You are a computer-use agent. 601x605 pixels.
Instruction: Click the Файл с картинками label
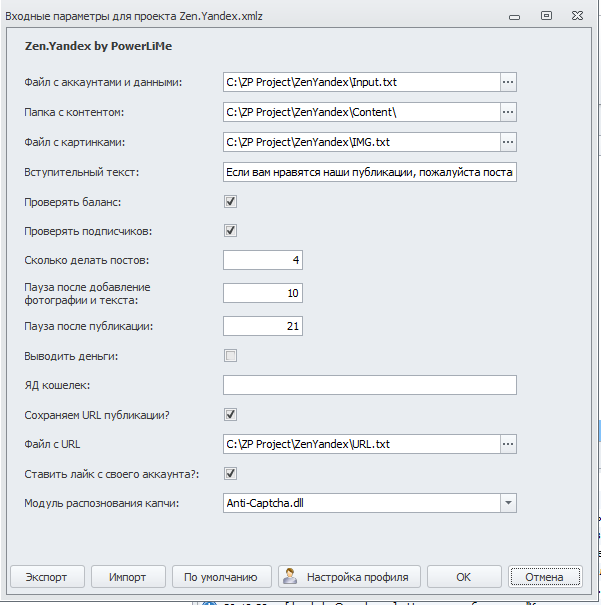point(74,142)
